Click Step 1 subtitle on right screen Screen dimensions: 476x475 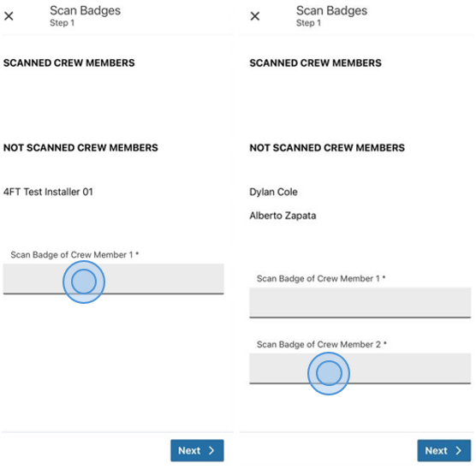308,23
